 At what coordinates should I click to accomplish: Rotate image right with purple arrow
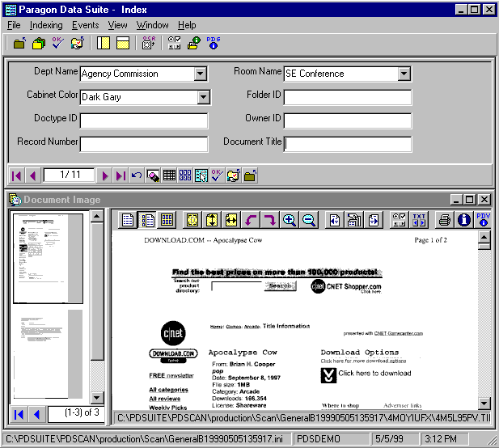(x=269, y=220)
